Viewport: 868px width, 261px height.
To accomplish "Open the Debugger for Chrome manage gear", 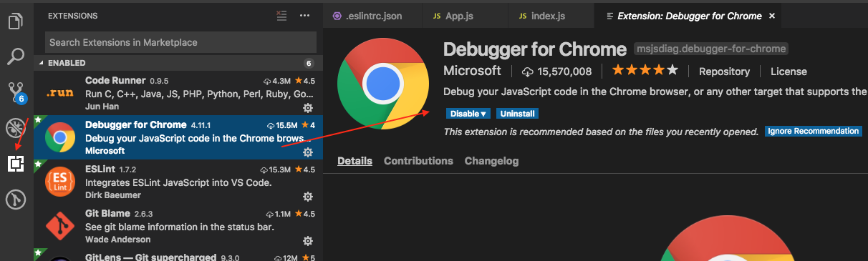I will coord(308,152).
